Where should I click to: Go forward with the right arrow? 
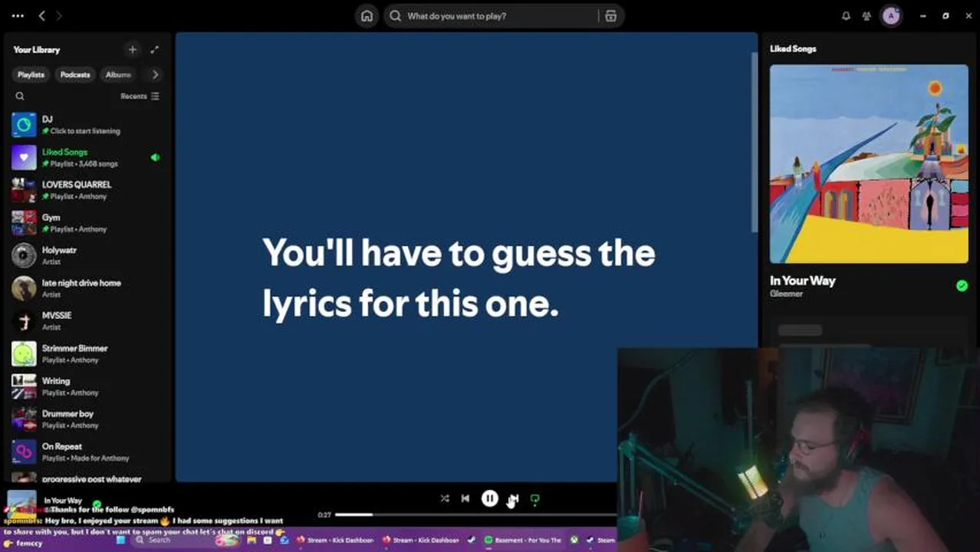59,15
